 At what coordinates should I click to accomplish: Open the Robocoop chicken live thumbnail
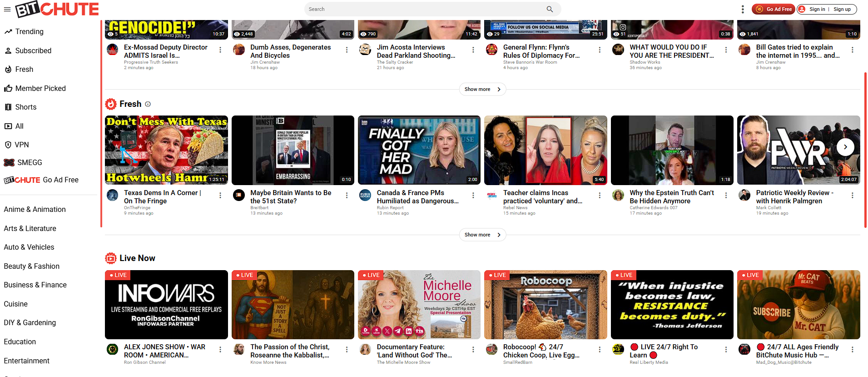(546, 305)
